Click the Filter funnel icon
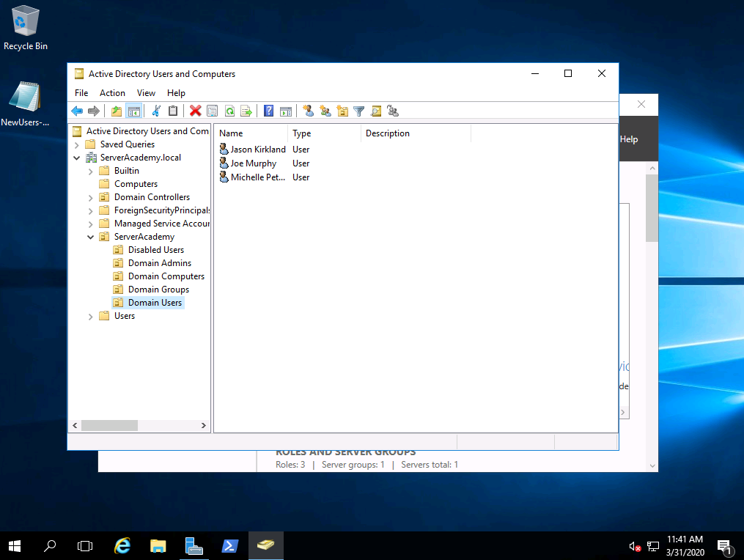This screenshot has height=560, width=744. (x=359, y=111)
